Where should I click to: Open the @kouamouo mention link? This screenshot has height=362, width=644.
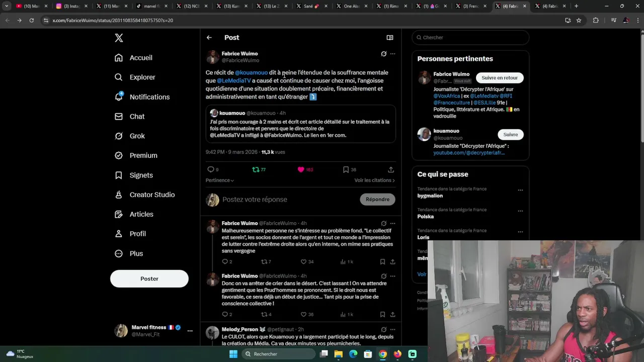point(252,73)
